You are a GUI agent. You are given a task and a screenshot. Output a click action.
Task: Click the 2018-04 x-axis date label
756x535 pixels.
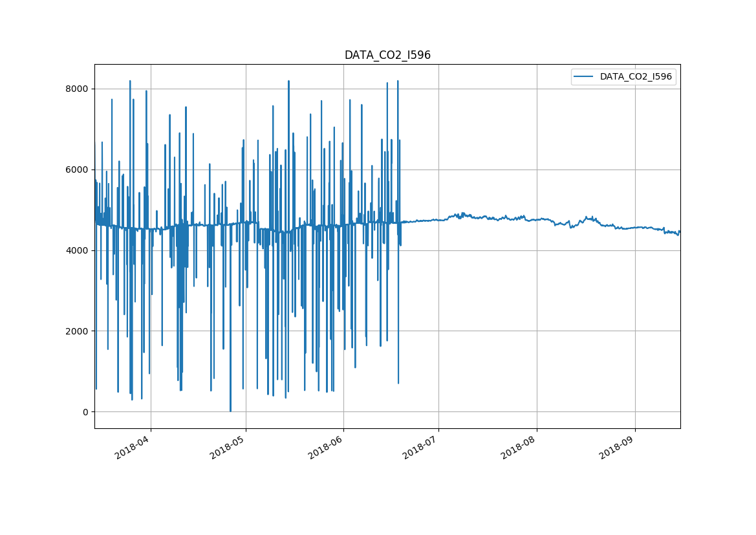[x=133, y=447]
